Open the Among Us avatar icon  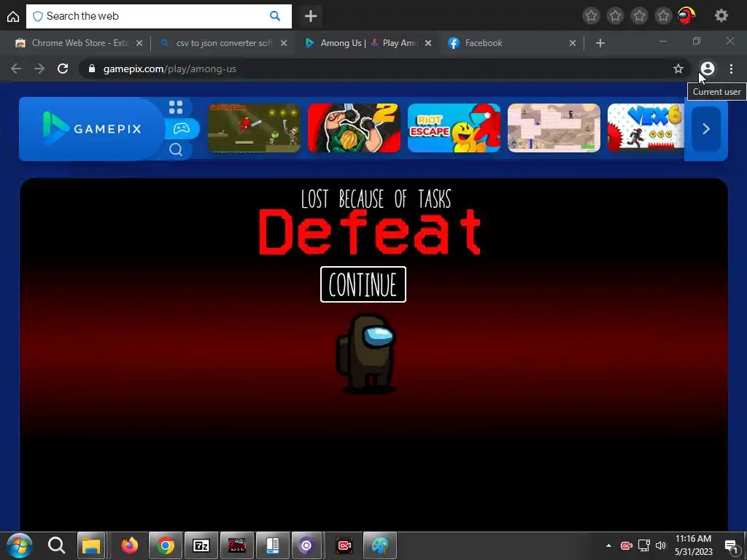pos(686,16)
